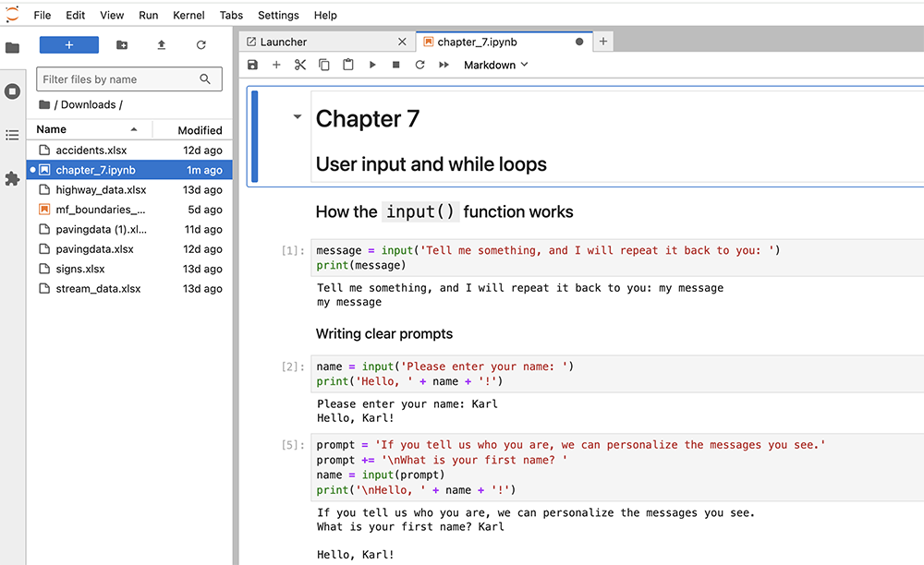Click the Downloads breadcrumb
The height and width of the screenshot is (565, 924).
pos(89,104)
